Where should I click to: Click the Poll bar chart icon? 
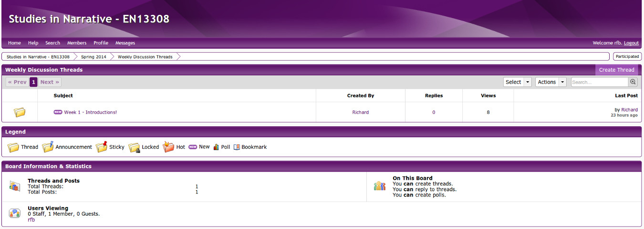pyautogui.click(x=216, y=147)
